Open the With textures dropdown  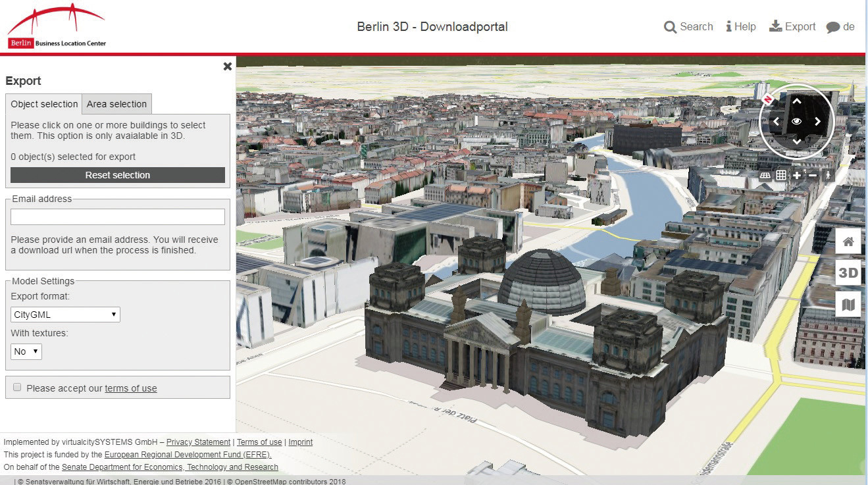click(x=26, y=351)
